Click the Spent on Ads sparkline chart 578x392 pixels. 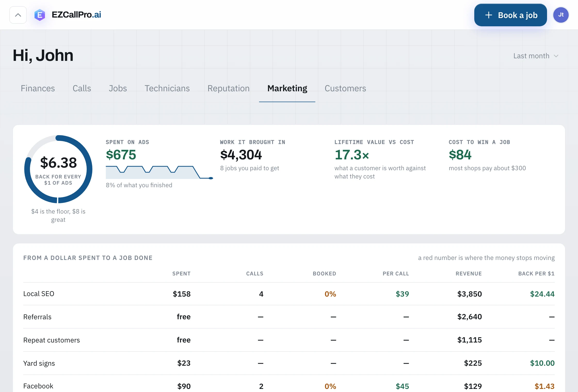(159, 172)
